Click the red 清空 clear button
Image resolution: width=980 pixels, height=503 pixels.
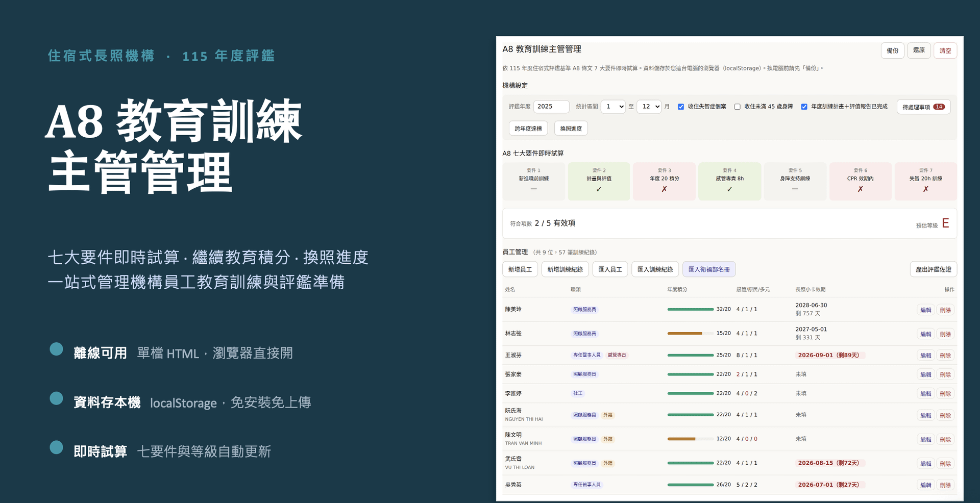[945, 51]
